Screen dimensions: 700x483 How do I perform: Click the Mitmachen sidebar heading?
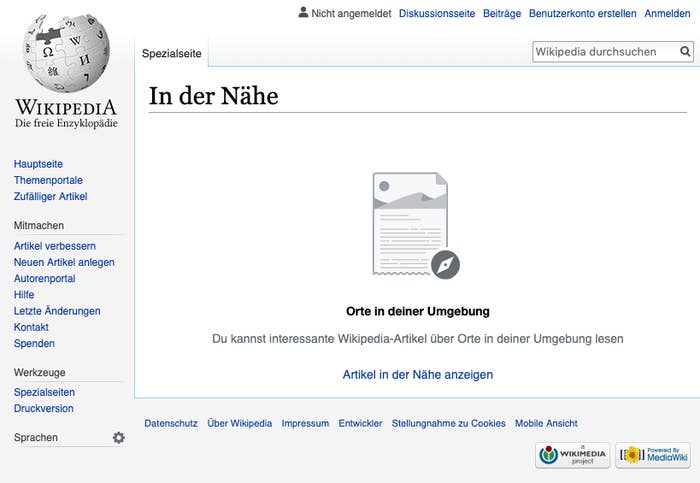coord(39,225)
